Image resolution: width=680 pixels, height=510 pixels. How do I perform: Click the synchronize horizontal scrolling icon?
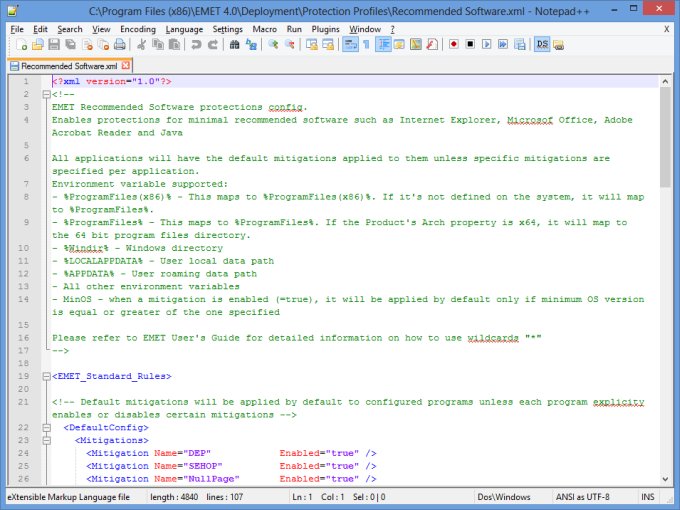328,44
